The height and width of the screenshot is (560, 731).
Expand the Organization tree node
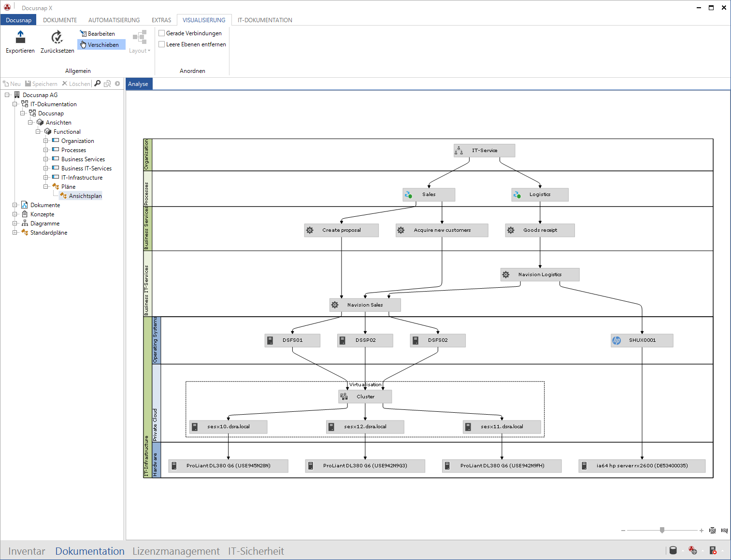coord(46,141)
